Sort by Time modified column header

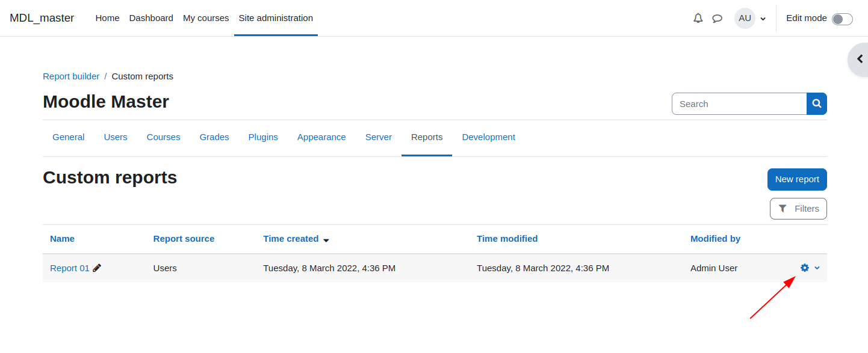[507, 239]
